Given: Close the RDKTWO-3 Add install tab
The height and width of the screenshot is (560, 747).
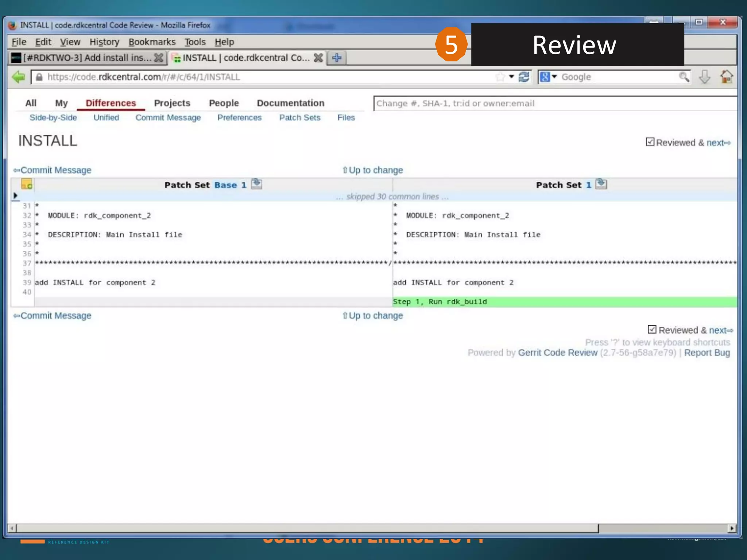Looking at the screenshot, I should pyautogui.click(x=159, y=58).
